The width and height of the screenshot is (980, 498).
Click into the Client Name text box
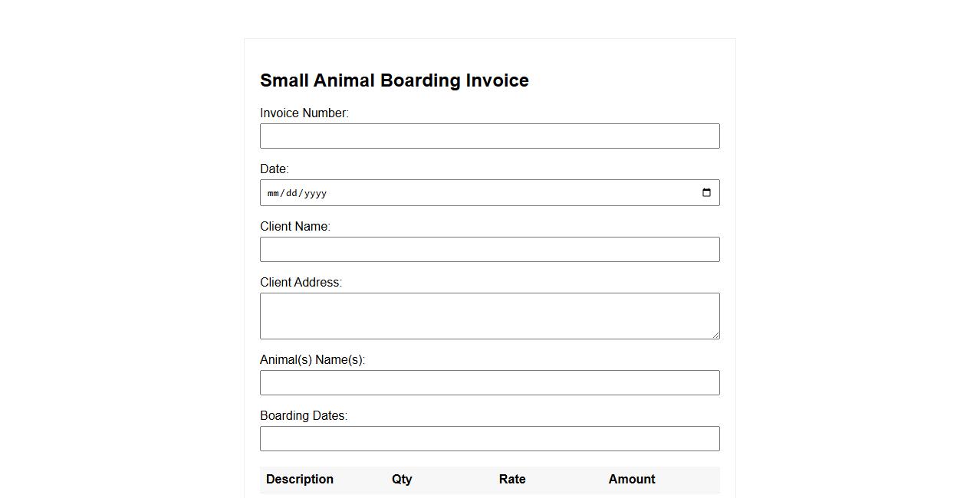(x=489, y=250)
